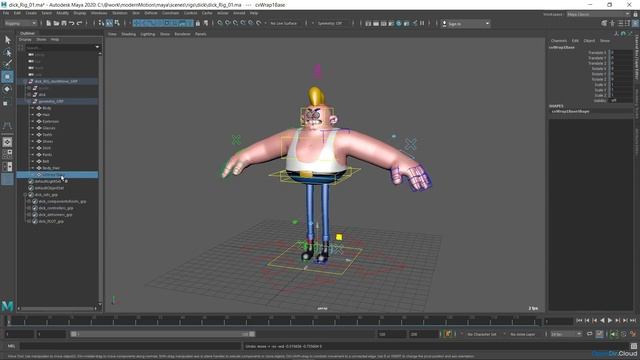Open the frame rate fps dropdown

[x=566, y=334]
